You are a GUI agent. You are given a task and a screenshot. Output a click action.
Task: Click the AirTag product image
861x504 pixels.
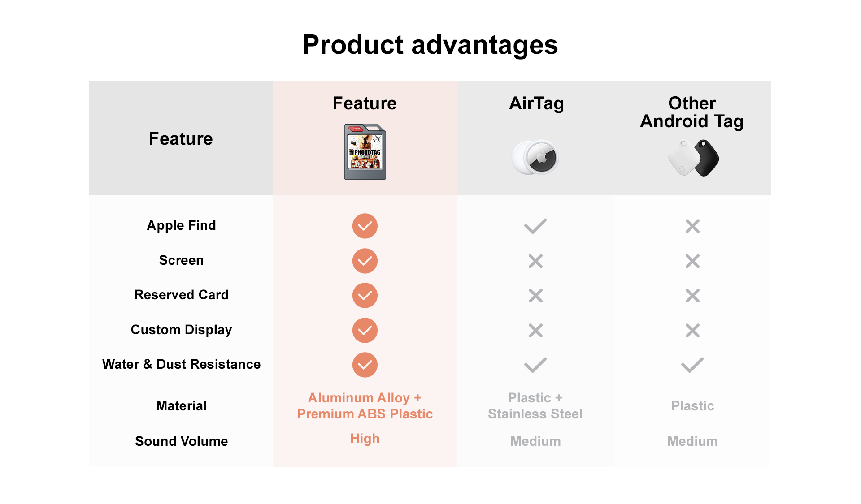535,157
